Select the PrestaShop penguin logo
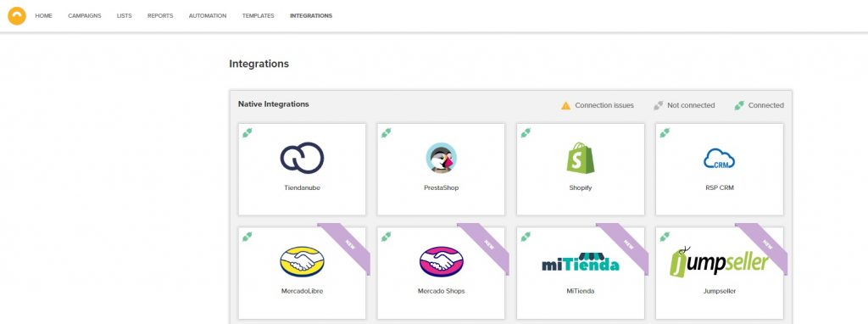 tap(441, 158)
